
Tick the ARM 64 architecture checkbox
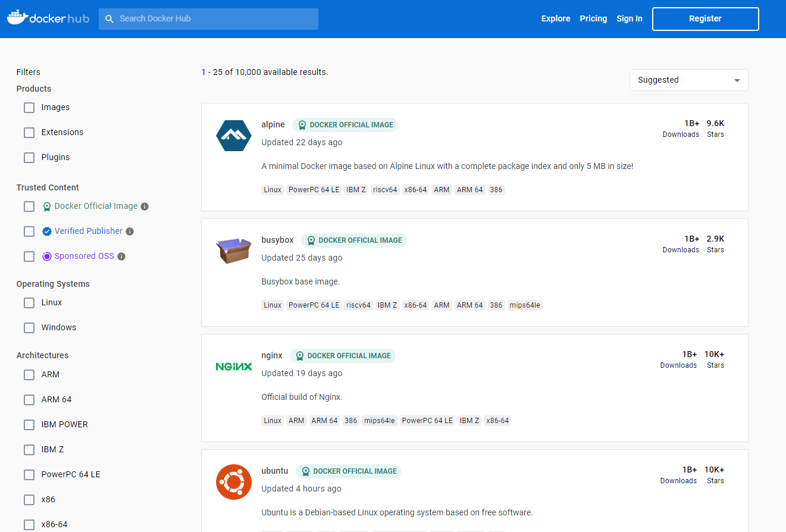[x=29, y=400]
